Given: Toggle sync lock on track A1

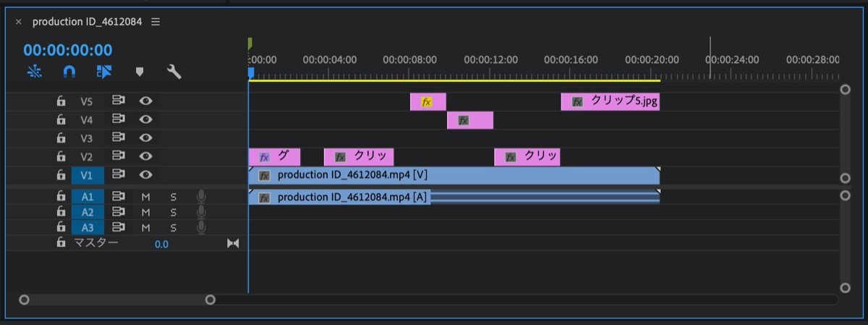Looking at the screenshot, I should click(x=119, y=196).
